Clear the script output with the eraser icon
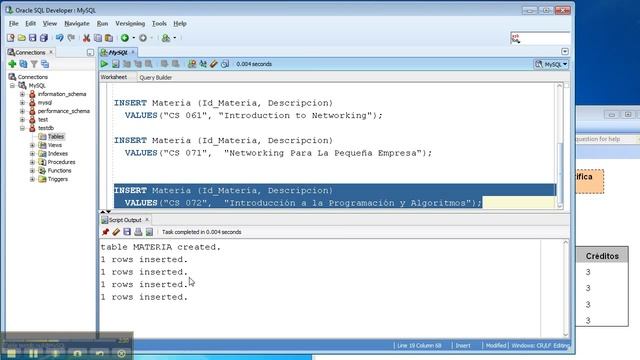The width and height of the screenshot is (640, 360). (x=116, y=232)
